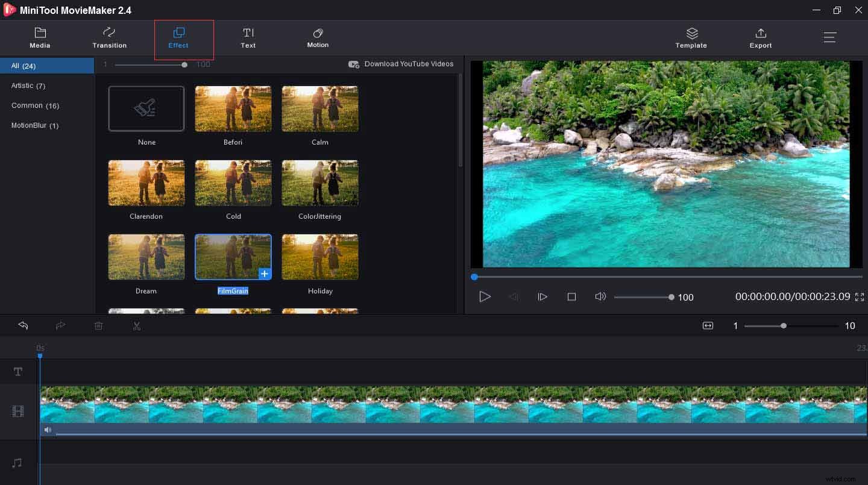
Task: Mute preview playback with the speaker icon
Action: [x=600, y=296]
